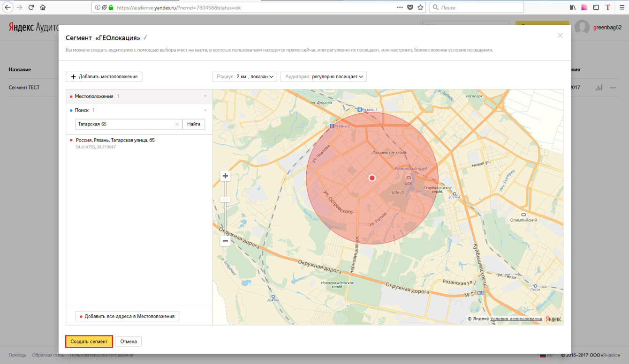
Task: Collapse the Поиск section
Action: pyautogui.click(x=139, y=110)
